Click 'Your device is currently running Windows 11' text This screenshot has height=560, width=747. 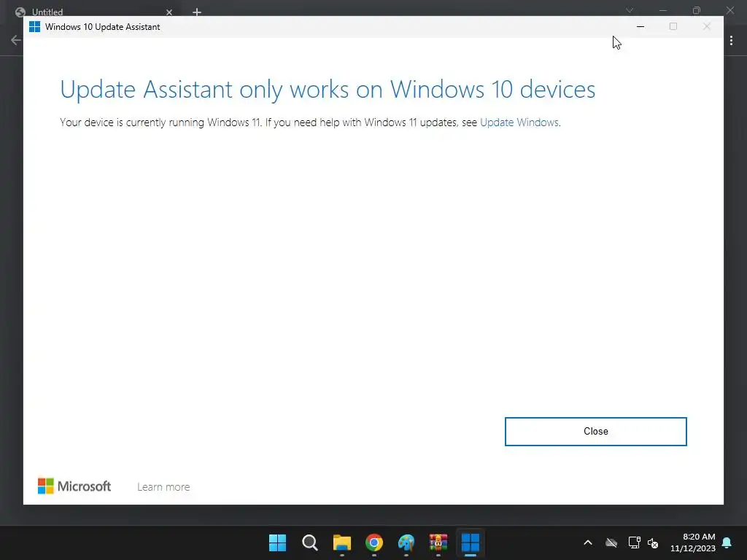[160, 122]
